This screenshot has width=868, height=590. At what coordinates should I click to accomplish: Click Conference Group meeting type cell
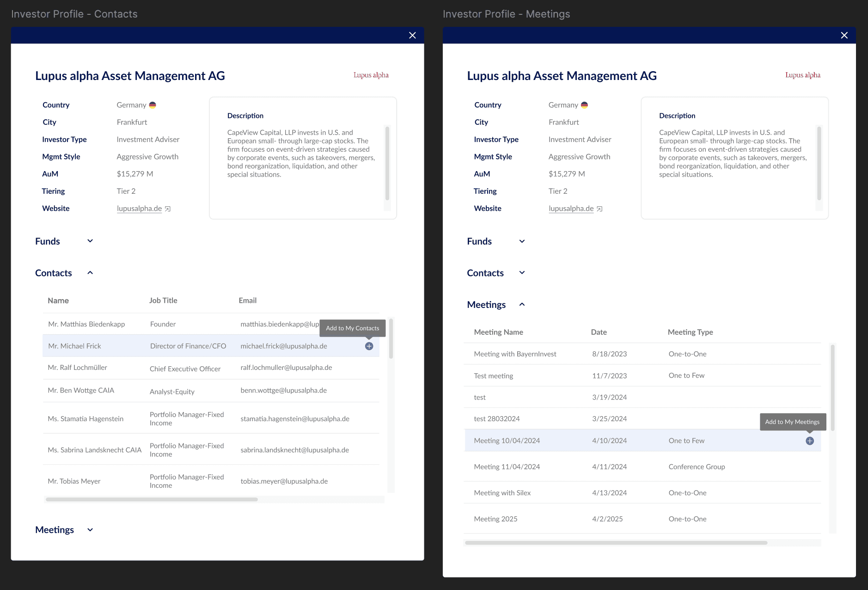pos(697,467)
